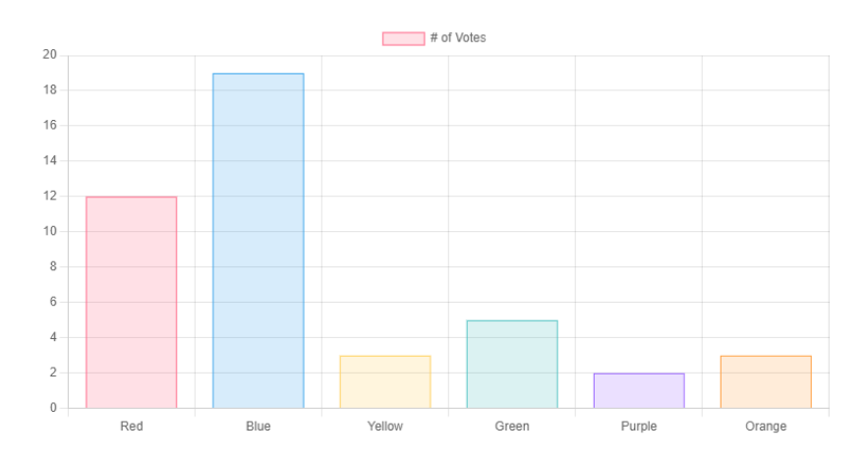The image size is (868, 460).
Task: Click the 'Blue' x-axis label
Action: [x=259, y=427]
